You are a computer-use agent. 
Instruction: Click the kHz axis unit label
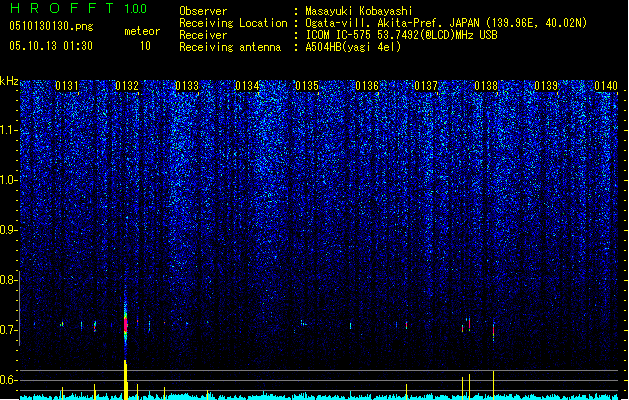[9, 81]
